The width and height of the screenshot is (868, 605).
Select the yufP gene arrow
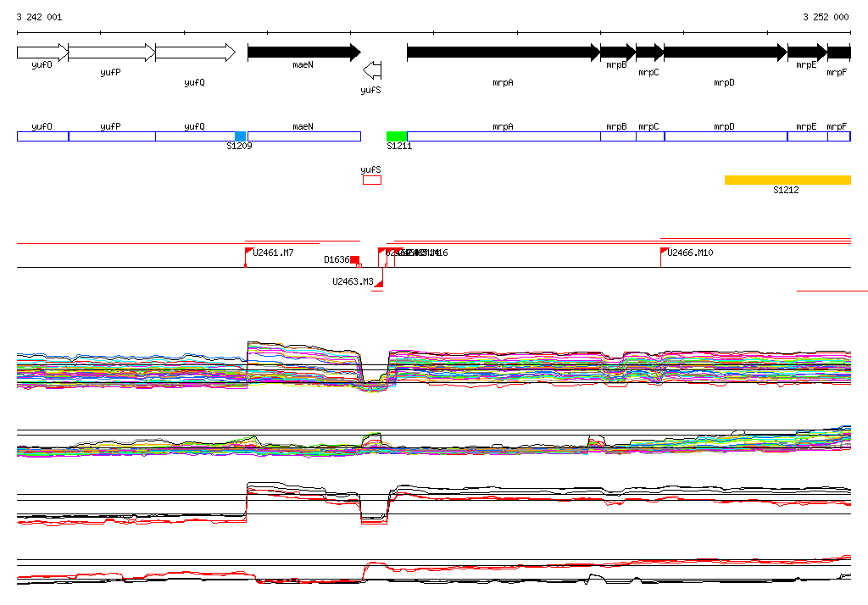(x=111, y=53)
